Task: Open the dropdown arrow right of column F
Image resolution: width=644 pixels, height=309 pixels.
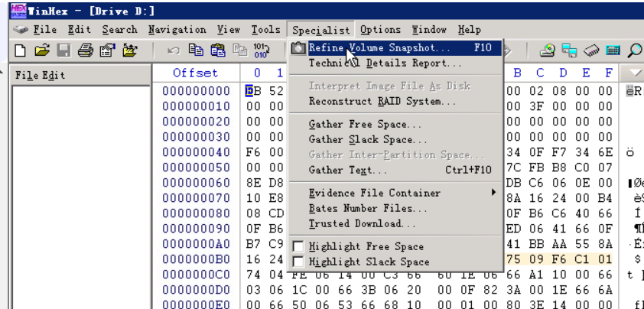Action: [635, 73]
